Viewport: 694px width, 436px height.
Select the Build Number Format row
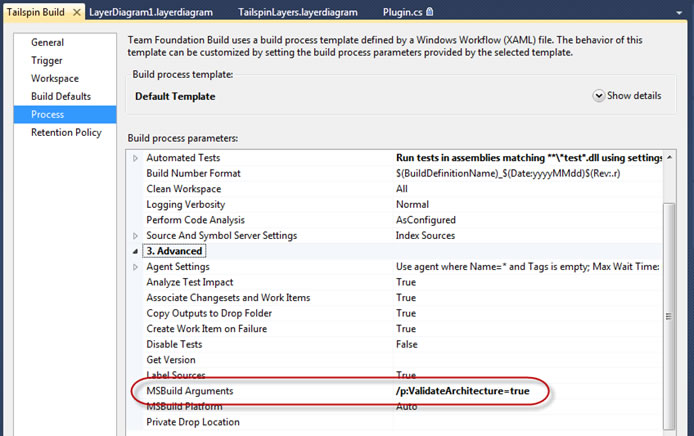(x=395, y=174)
